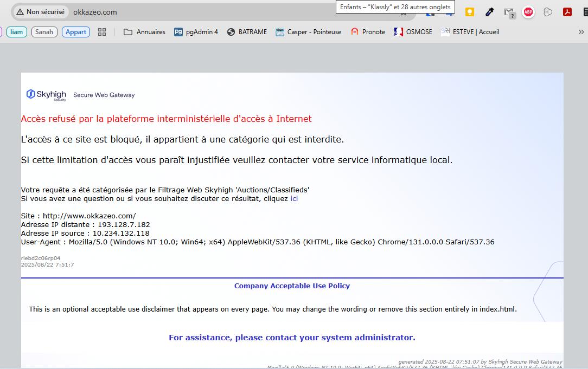Image resolution: width=588 pixels, height=369 pixels.
Task: Click the 'ici' link to discuss result
Action: point(294,199)
